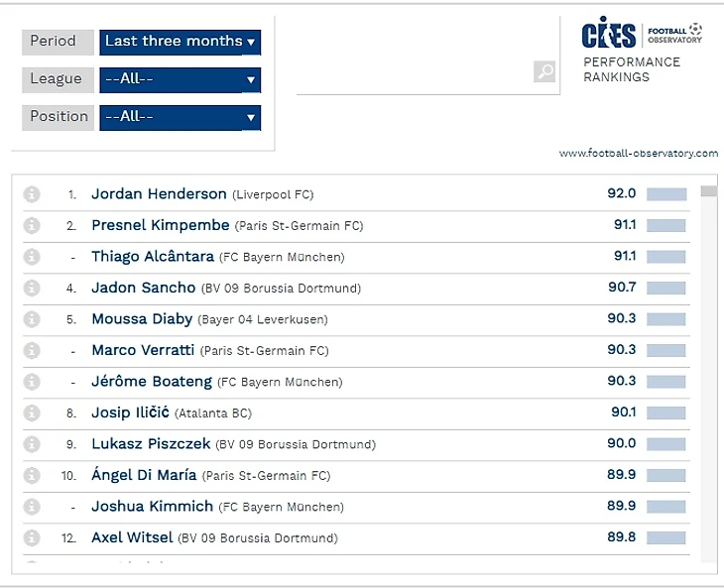Open info icon for Josip Iličić
Image resolution: width=724 pixels, height=588 pixels.
(32, 412)
